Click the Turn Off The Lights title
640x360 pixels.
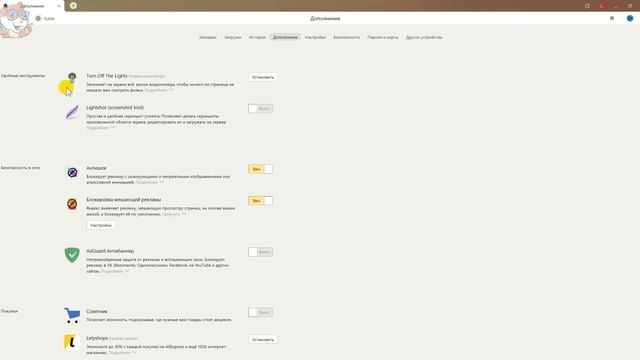tap(107, 76)
